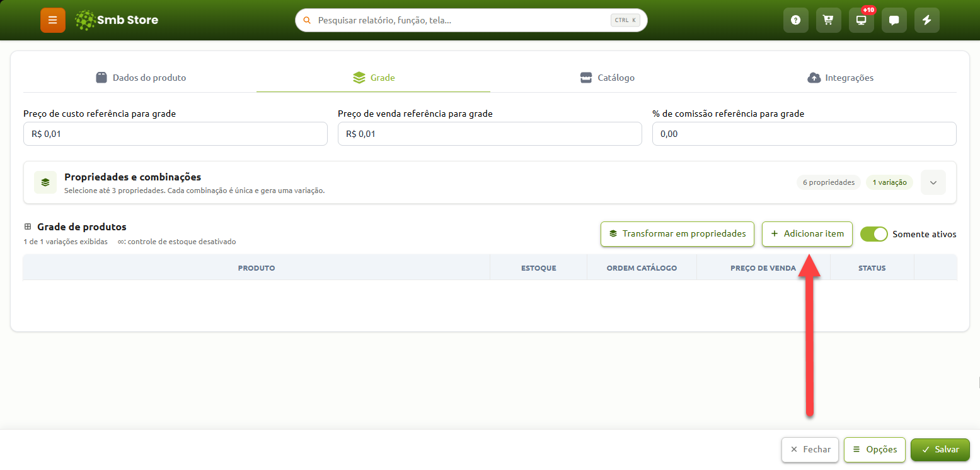Open the chat messages icon
Image resolution: width=980 pixels, height=470 pixels.
pos(894,20)
